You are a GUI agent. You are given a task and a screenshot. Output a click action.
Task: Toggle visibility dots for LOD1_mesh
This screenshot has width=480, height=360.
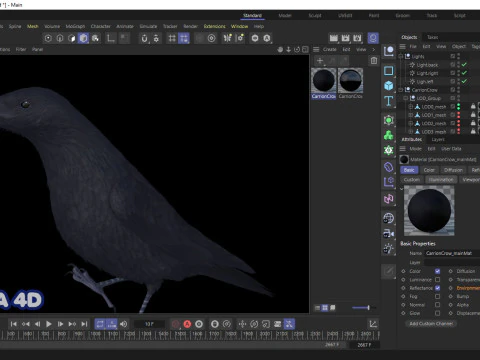pyautogui.click(x=458, y=115)
